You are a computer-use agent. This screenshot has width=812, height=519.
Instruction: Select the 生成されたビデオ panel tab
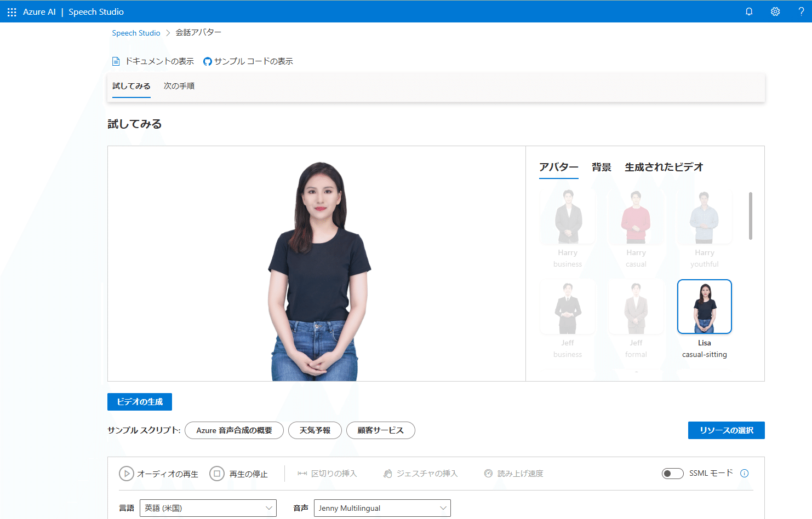664,168
